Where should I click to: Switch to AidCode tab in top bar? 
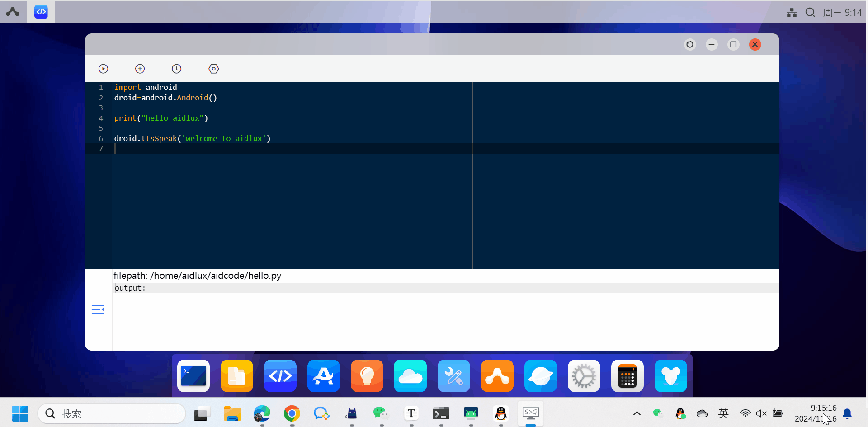pos(41,12)
